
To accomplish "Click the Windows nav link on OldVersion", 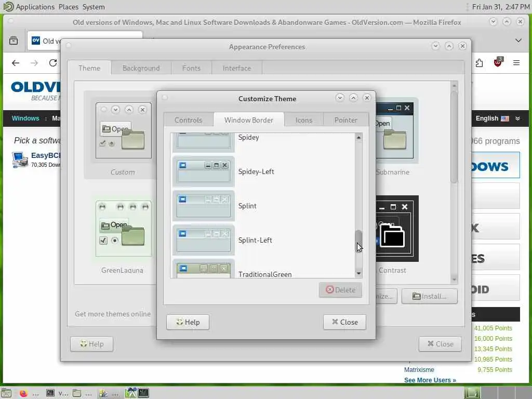I will [25, 118].
